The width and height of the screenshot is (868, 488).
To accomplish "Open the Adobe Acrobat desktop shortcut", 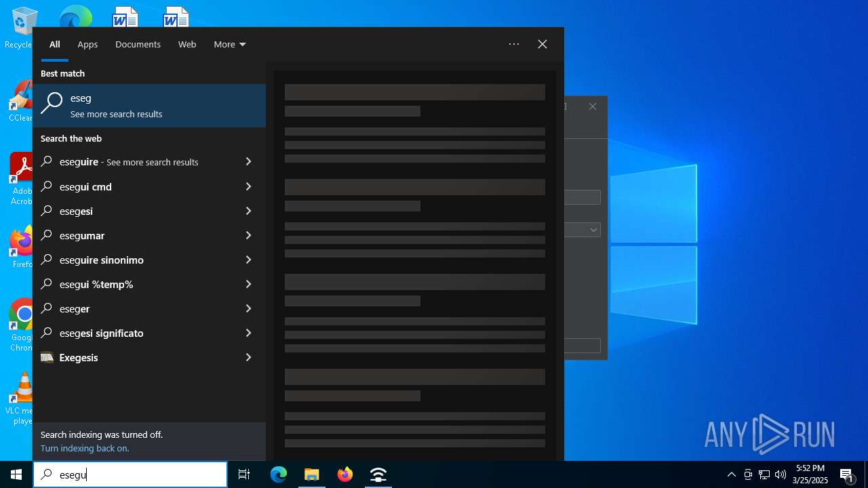I will [20, 178].
